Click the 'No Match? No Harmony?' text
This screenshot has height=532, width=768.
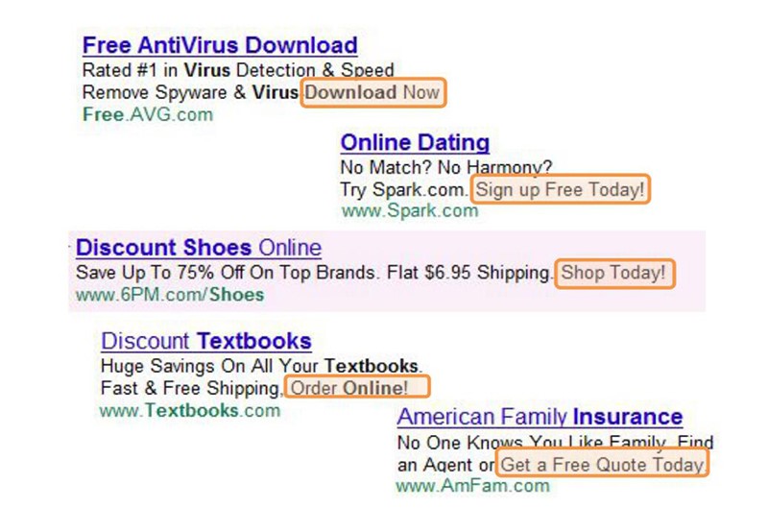click(x=446, y=168)
